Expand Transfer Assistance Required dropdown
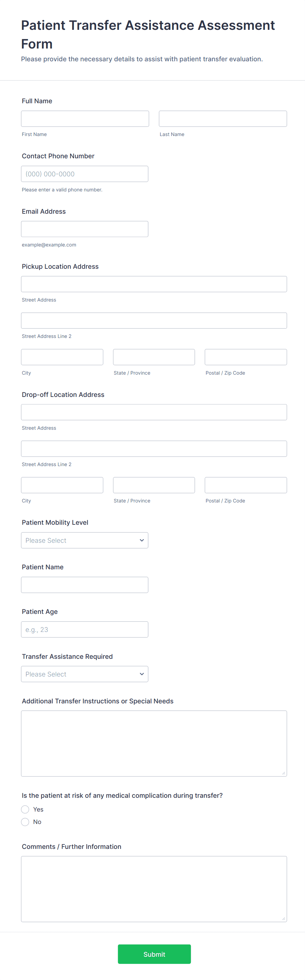 pos(84,674)
